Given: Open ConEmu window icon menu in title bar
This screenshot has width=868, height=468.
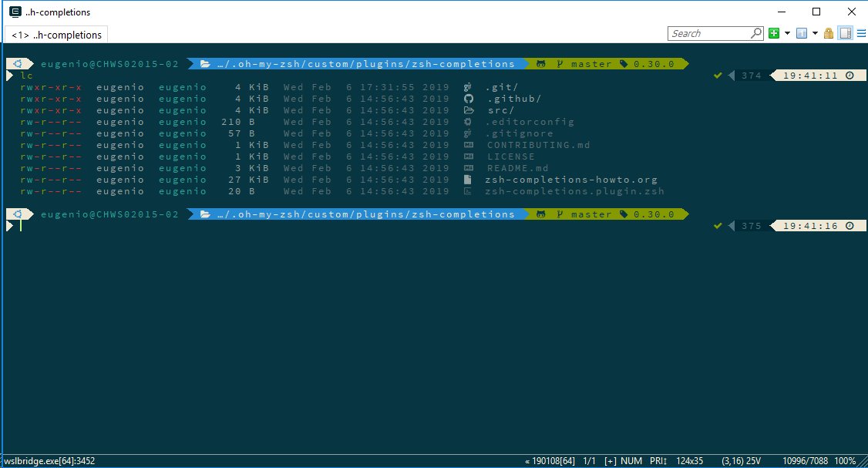Looking at the screenshot, I should coord(15,12).
